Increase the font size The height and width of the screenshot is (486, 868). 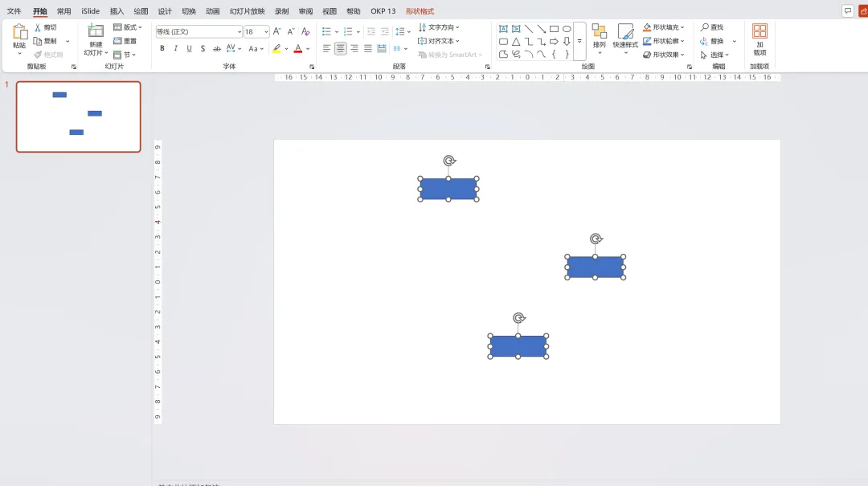pos(276,31)
